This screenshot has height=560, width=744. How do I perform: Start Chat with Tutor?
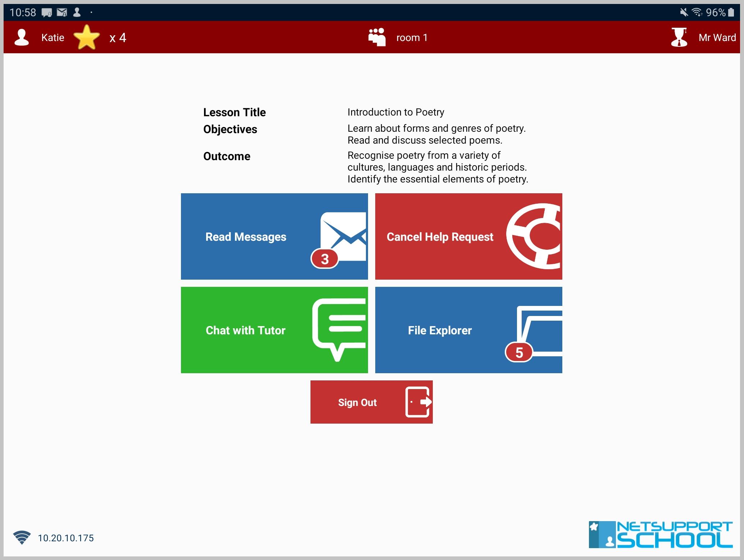274,330
